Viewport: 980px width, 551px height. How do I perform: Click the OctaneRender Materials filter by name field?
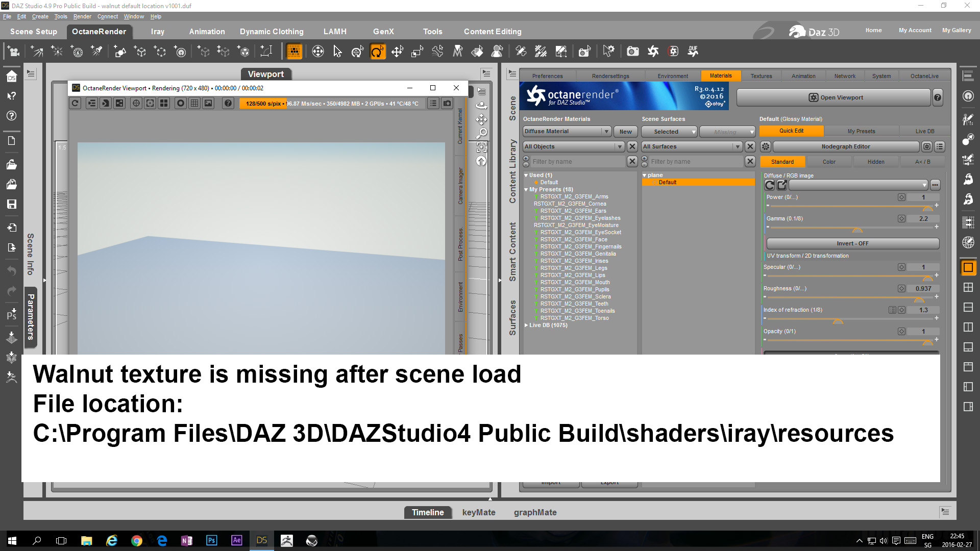click(x=577, y=162)
